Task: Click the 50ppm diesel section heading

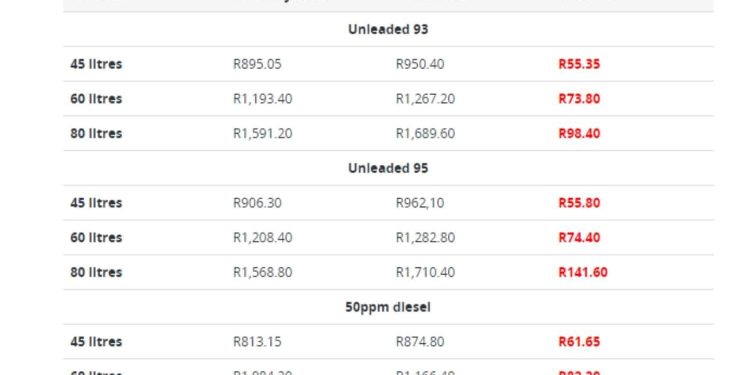Action: [388, 307]
